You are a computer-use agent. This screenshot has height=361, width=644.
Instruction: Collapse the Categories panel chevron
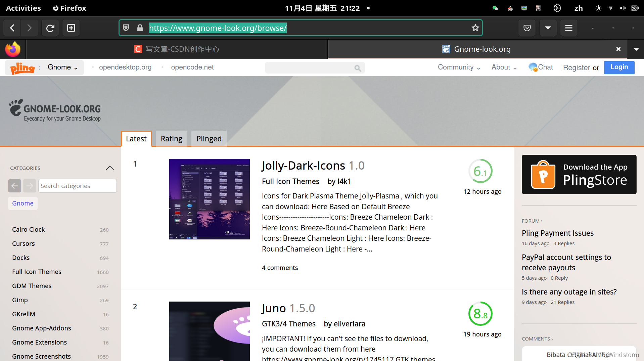pyautogui.click(x=109, y=168)
